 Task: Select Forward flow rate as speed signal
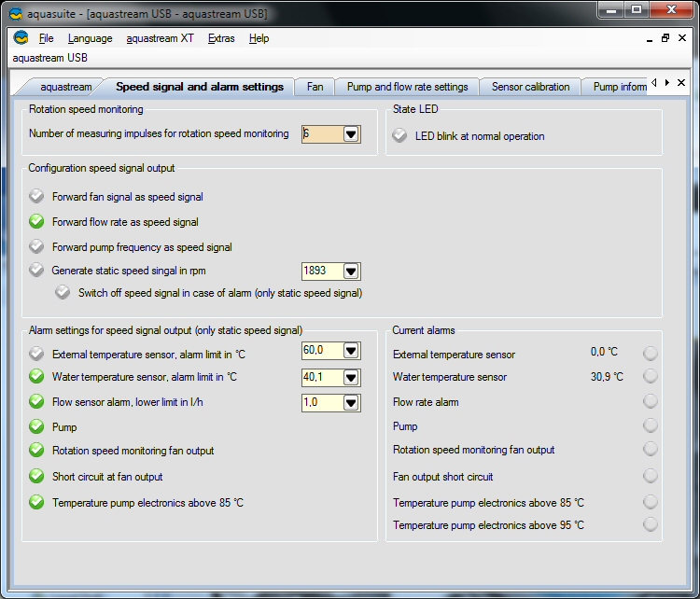point(36,221)
